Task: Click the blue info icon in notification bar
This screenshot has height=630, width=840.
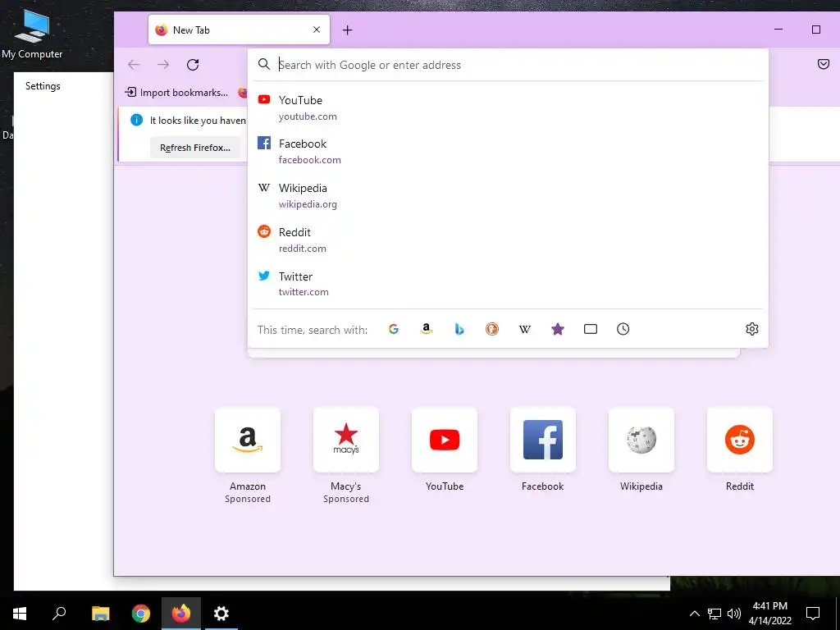Action: pyautogui.click(x=137, y=120)
